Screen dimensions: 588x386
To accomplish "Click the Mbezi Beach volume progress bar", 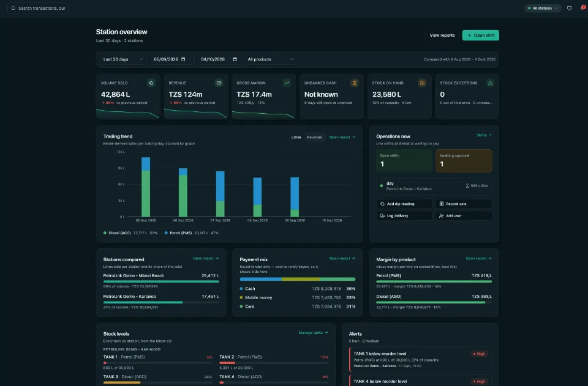I will [x=161, y=281].
